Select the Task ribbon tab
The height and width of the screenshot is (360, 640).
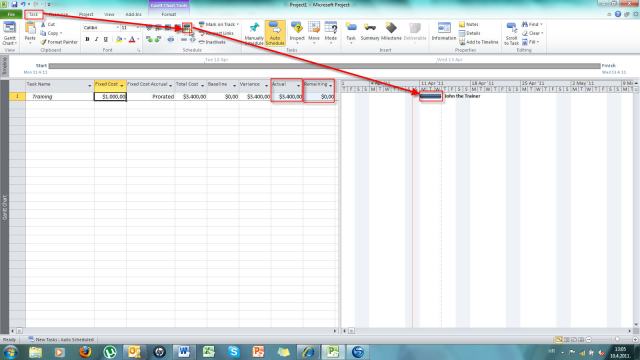tap(33, 14)
